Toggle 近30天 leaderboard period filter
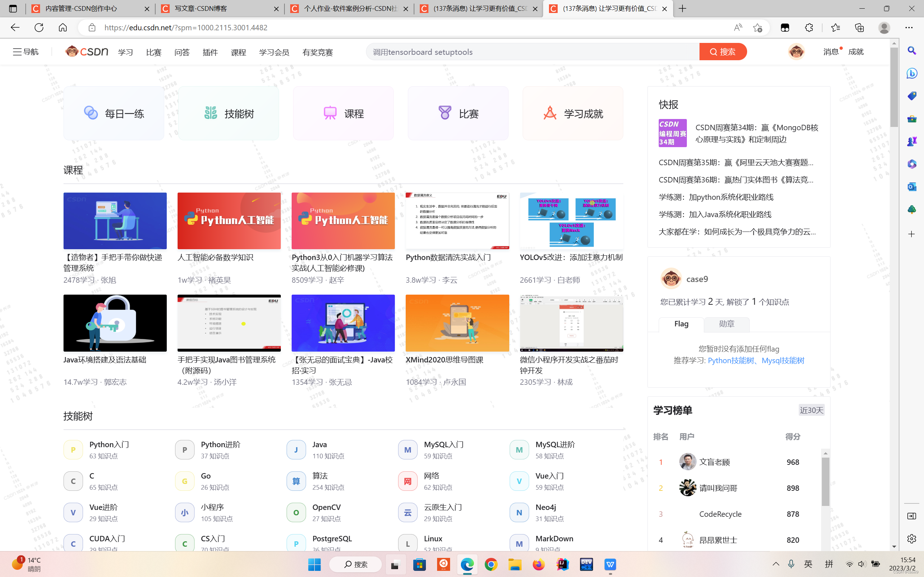 click(x=811, y=410)
